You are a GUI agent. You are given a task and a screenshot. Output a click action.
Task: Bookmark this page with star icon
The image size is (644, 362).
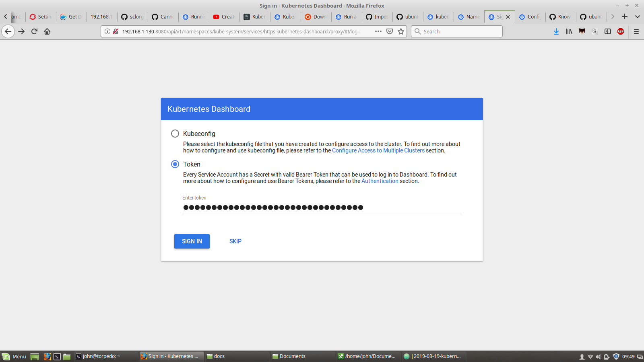click(401, 31)
